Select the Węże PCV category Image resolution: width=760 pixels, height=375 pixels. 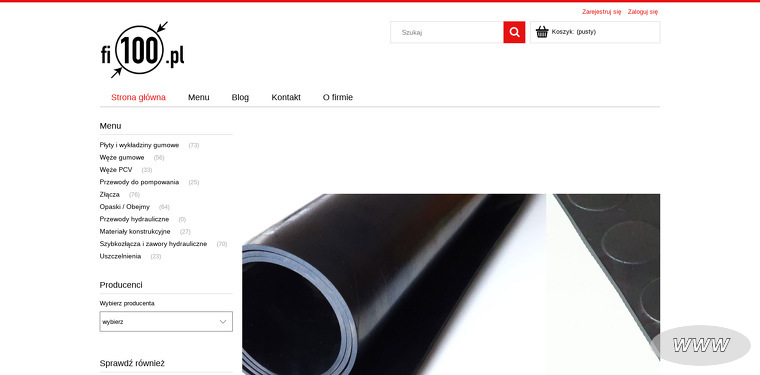(116, 170)
